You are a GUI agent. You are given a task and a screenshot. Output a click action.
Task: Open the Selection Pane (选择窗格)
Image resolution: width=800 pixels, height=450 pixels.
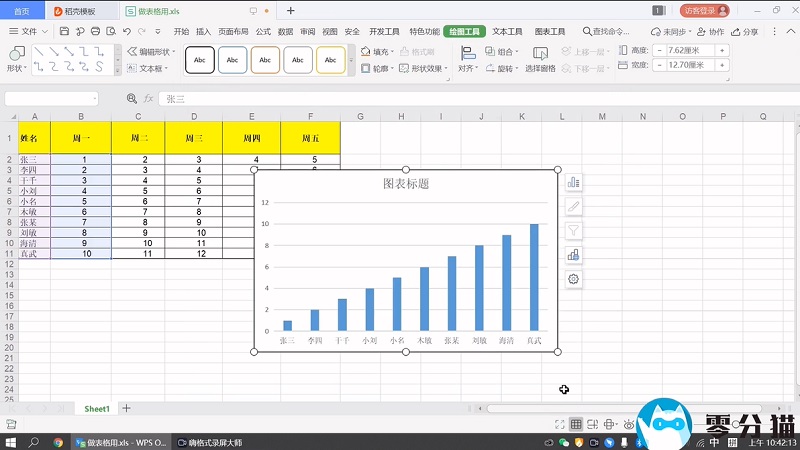[x=541, y=59]
